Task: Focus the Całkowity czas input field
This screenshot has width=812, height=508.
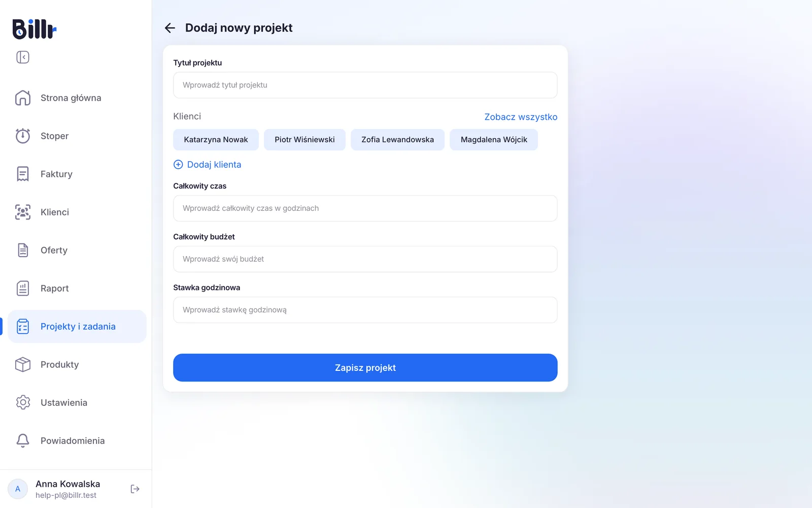Action: [365, 208]
